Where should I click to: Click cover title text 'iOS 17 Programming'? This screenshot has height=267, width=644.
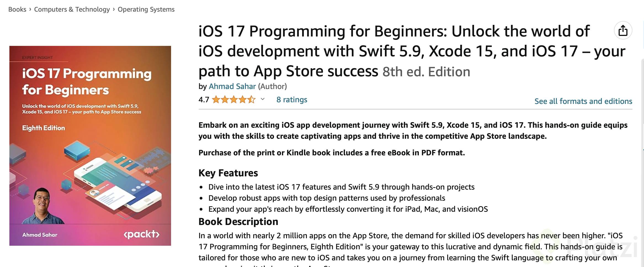click(87, 74)
